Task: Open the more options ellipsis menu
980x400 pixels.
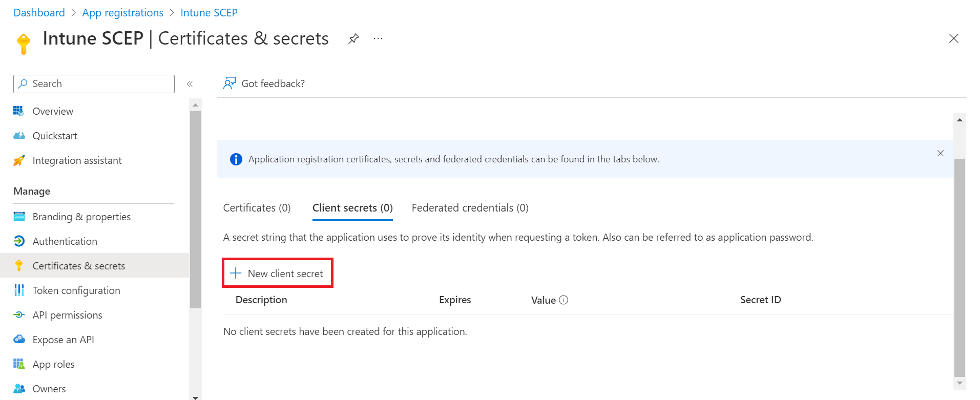Action: [x=378, y=38]
